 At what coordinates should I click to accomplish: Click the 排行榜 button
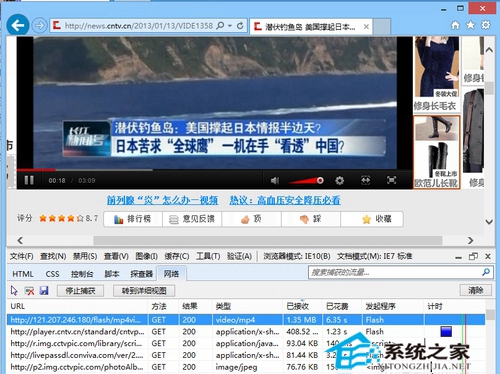pyautogui.click(x=133, y=219)
